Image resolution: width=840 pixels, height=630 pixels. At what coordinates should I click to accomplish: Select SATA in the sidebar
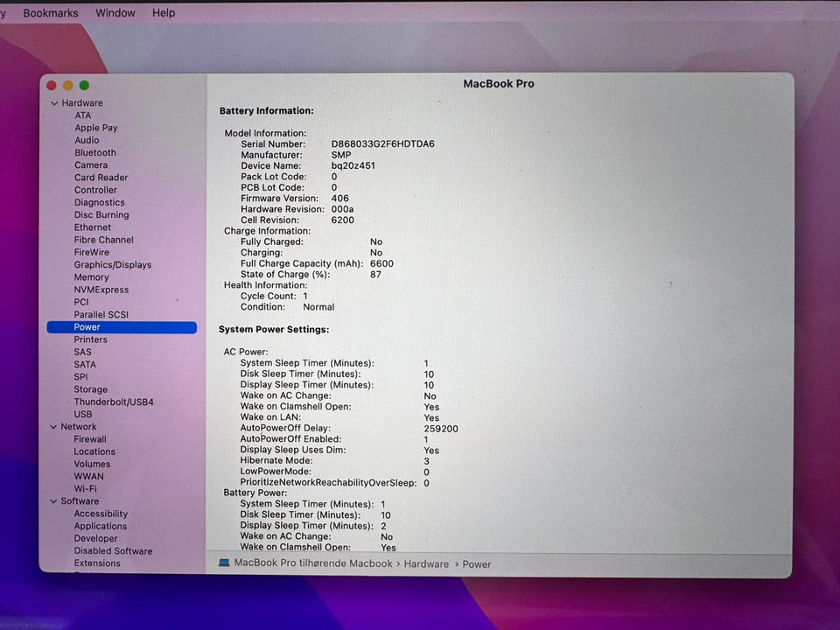coord(85,365)
